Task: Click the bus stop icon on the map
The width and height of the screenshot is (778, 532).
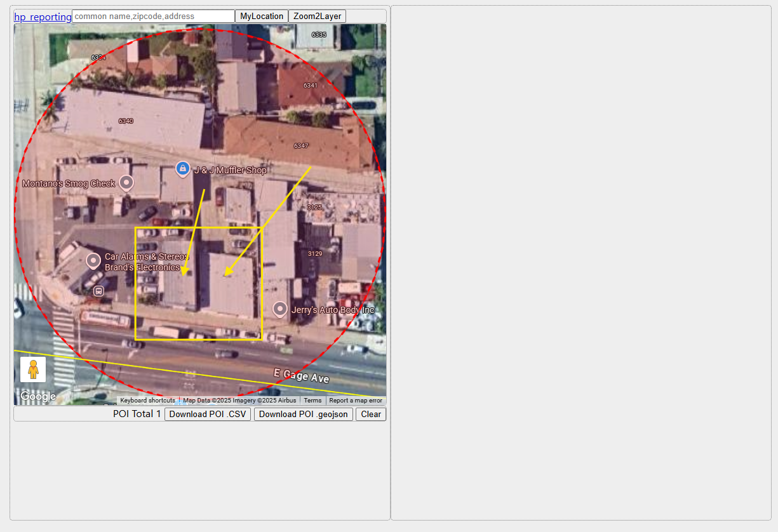Action: [98, 291]
